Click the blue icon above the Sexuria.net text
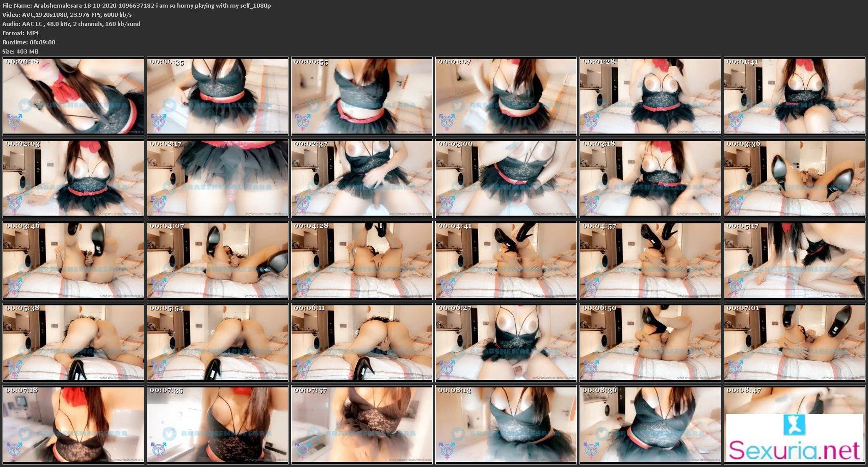This screenshot has height=467, width=868. (794, 424)
